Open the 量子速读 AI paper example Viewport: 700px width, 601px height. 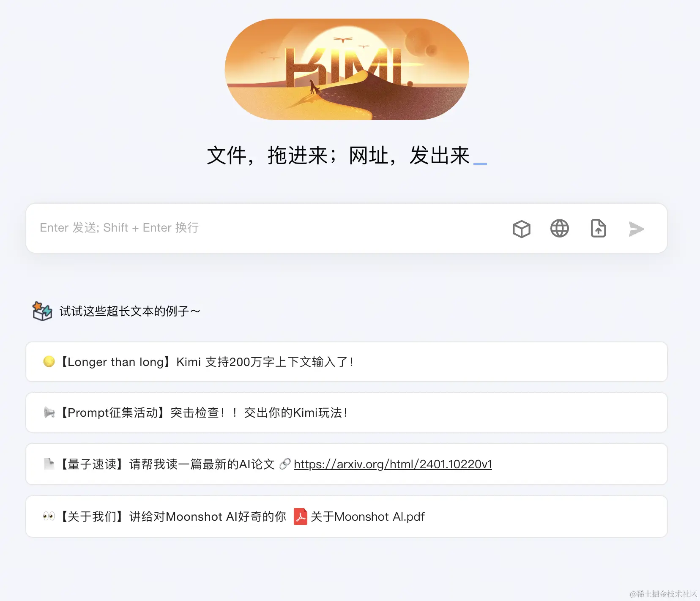(x=347, y=464)
